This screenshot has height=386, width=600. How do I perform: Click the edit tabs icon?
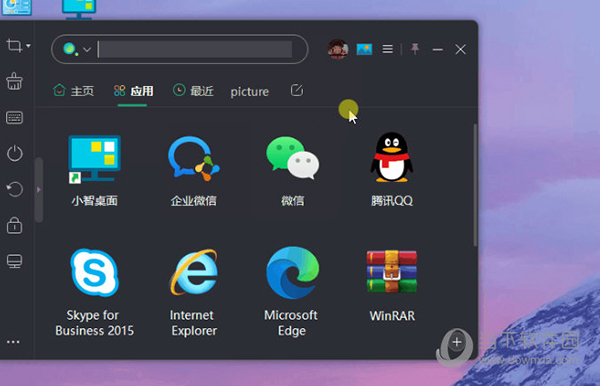pyautogui.click(x=297, y=90)
